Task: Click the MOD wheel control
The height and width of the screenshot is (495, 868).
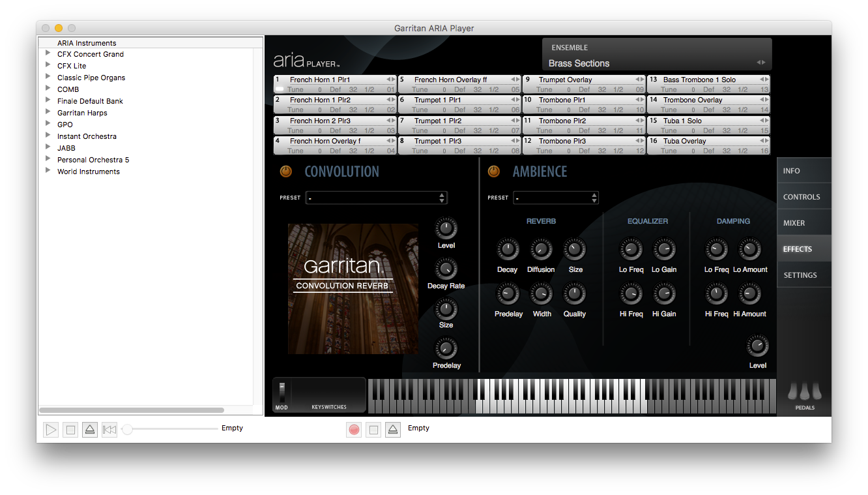Action: pos(282,393)
